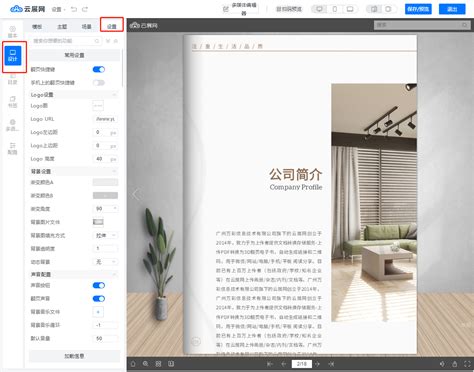Open the sidebar panel directly below 目录

(x=13, y=102)
